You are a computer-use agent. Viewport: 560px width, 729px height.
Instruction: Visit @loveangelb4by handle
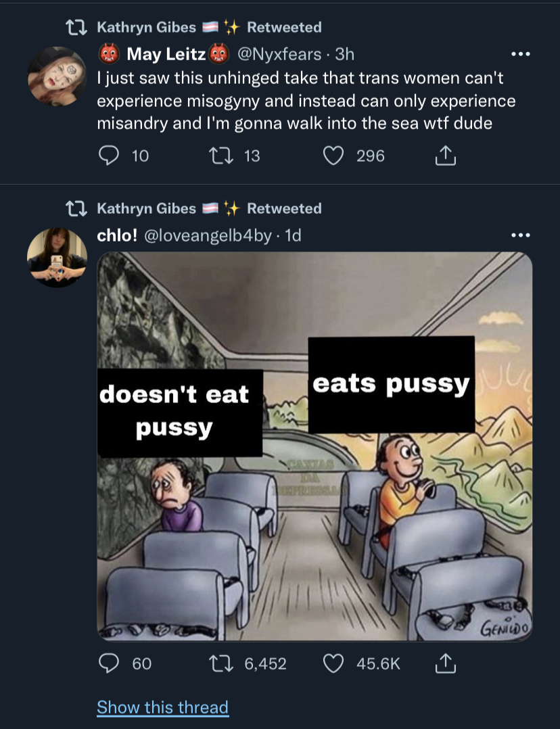point(208,235)
